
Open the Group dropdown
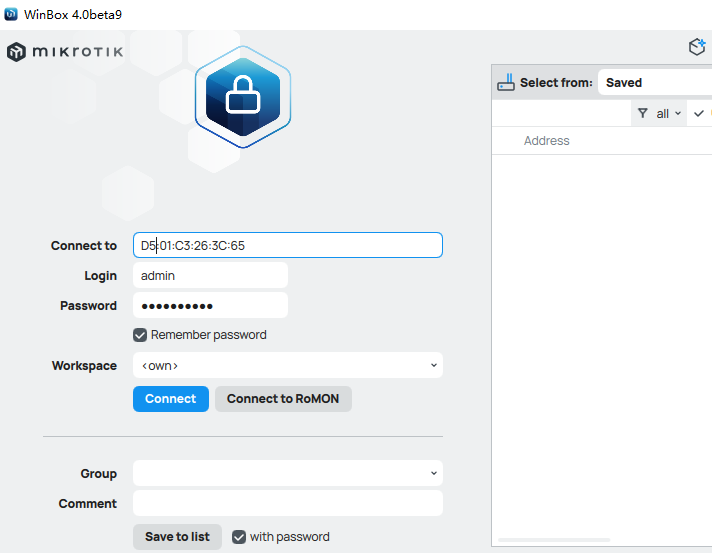[x=288, y=474]
